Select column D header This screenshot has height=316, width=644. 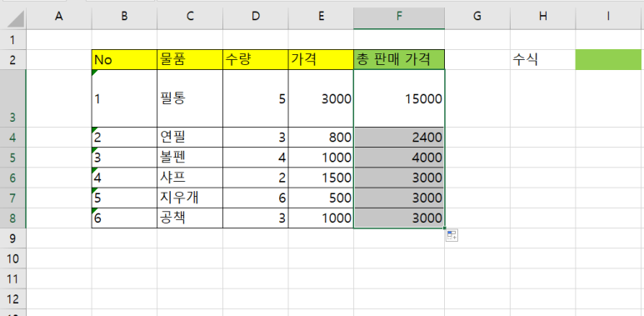click(256, 17)
